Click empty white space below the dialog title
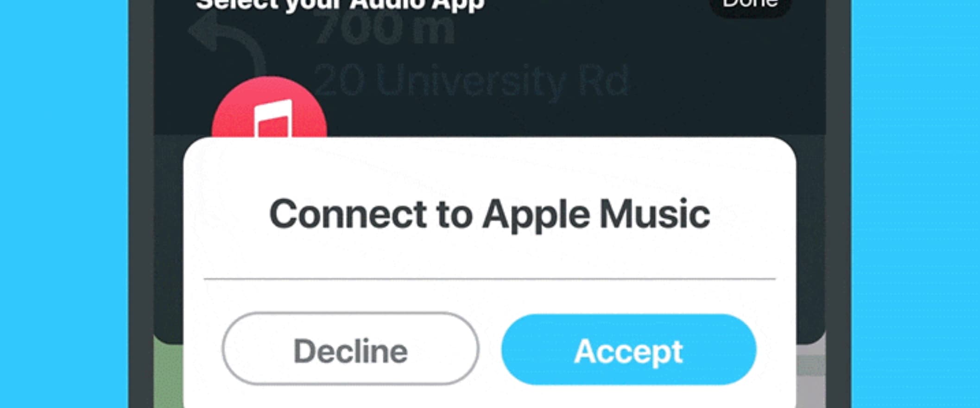 (x=490, y=256)
